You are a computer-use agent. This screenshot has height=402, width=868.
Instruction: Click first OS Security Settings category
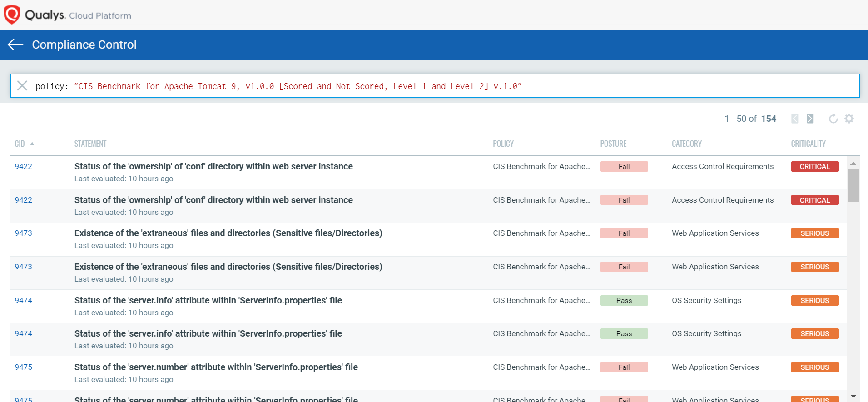pos(706,300)
